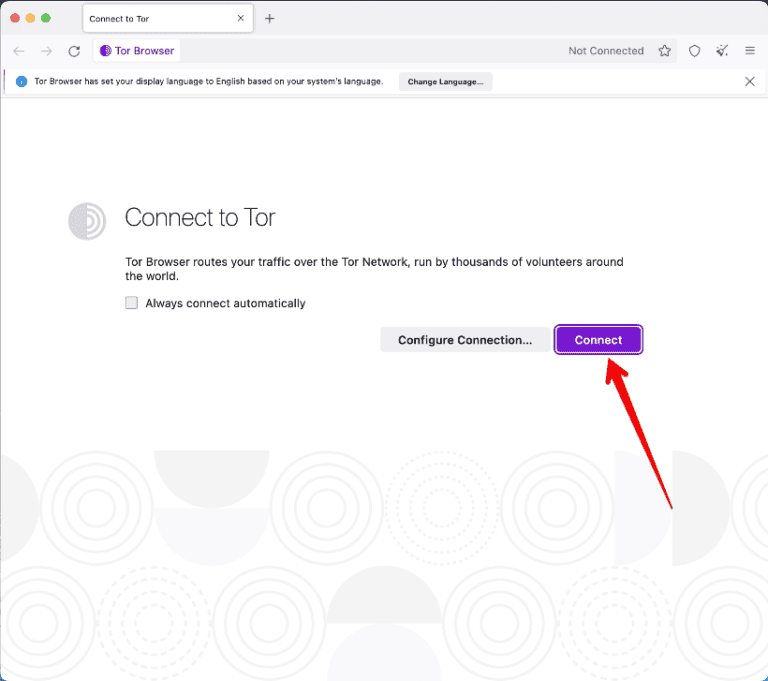Open the hamburger application menu
The height and width of the screenshot is (681, 768).
(x=750, y=51)
